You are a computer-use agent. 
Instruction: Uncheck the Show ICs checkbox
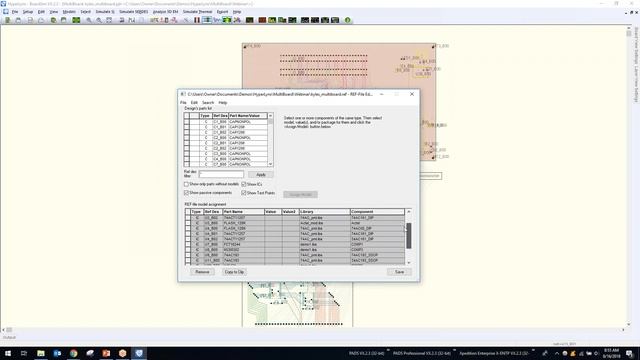point(244,184)
